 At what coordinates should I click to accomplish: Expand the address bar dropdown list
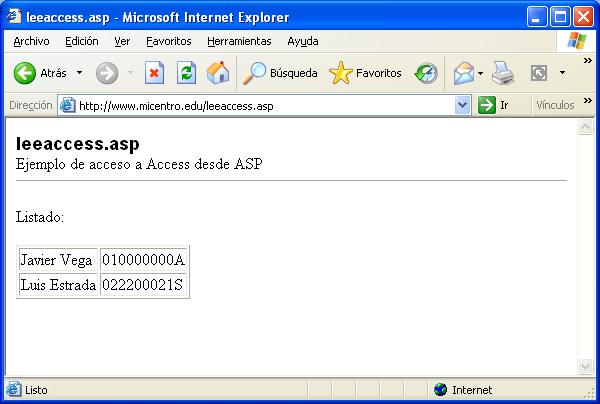(x=462, y=105)
